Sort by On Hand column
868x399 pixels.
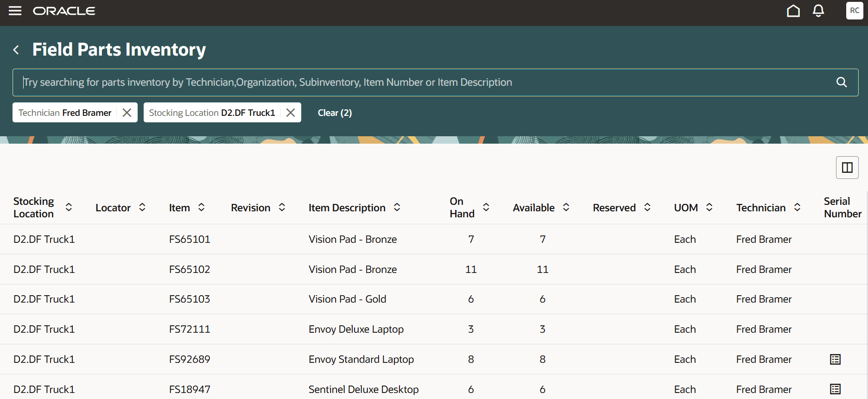[x=486, y=207]
